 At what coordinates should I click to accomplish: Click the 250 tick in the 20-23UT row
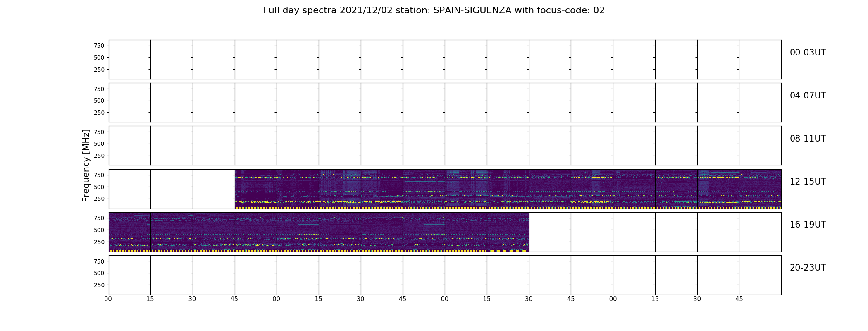pos(99,285)
